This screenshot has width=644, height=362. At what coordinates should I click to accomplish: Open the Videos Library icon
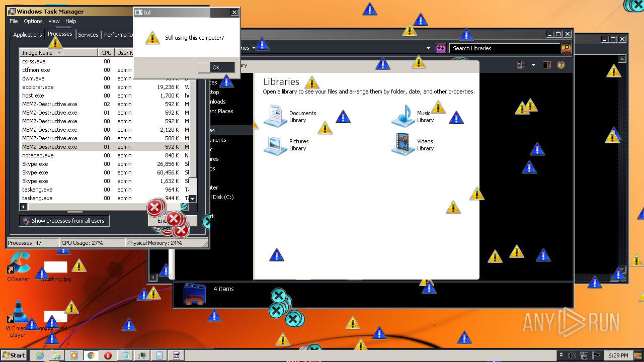tap(404, 145)
